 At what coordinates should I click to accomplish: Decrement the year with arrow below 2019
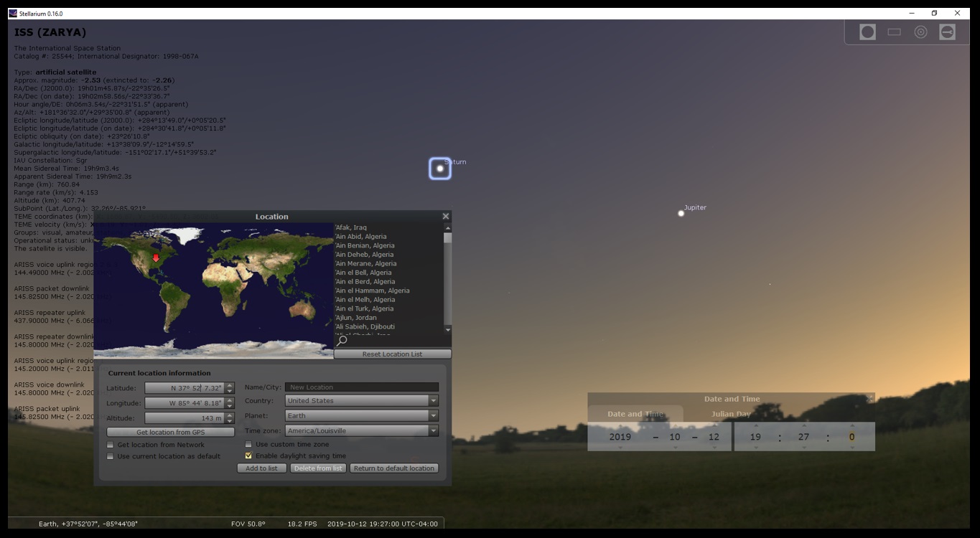tap(620, 448)
